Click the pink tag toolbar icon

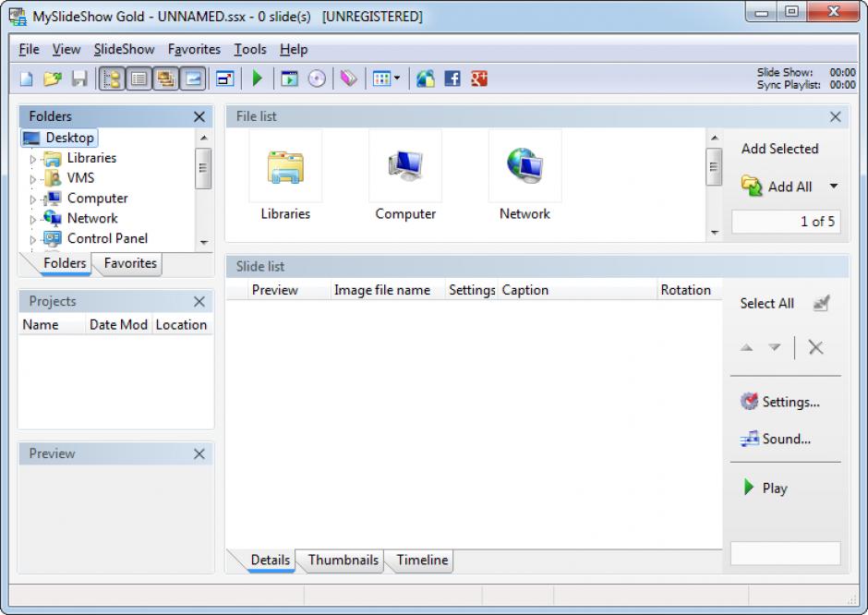click(x=349, y=79)
